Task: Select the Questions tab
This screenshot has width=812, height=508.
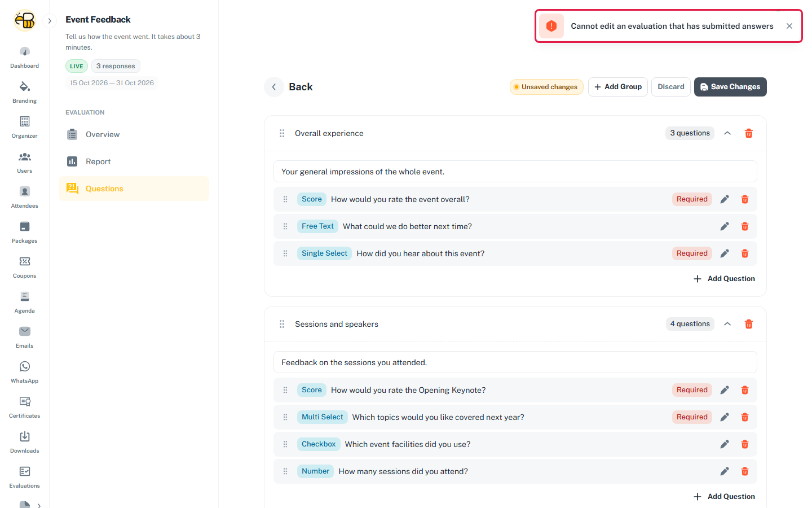Action: pyautogui.click(x=134, y=189)
